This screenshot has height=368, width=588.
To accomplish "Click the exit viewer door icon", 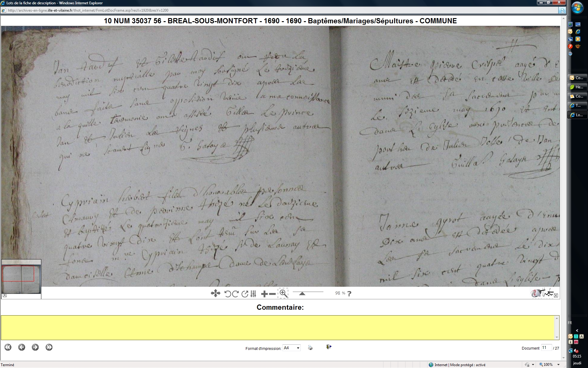I will [x=329, y=347].
